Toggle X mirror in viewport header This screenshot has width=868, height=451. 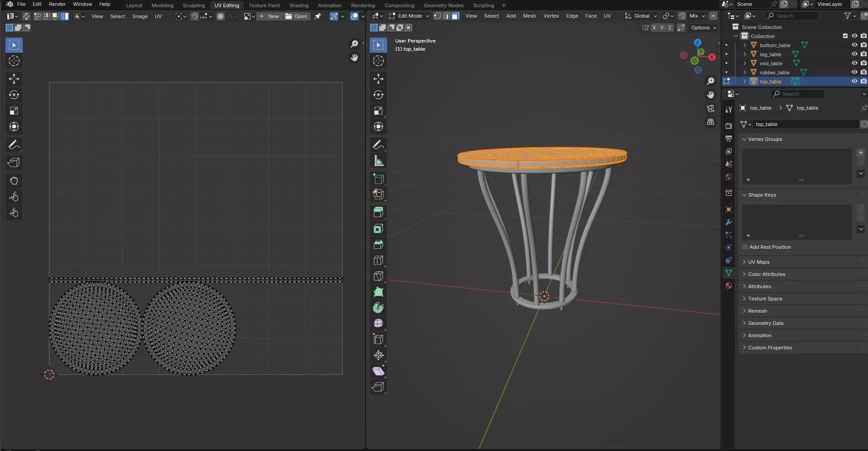pyautogui.click(x=654, y=28)
